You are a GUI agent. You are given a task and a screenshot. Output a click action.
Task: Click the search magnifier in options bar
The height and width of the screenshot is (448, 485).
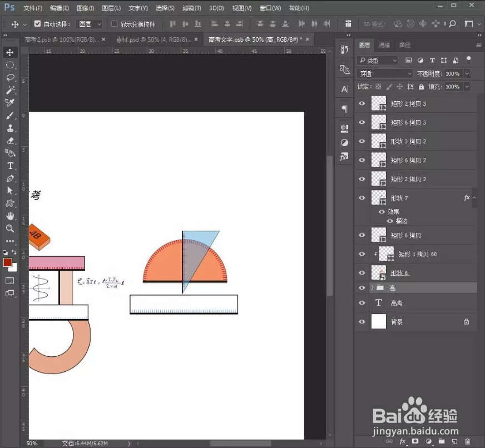(x=452, y=24)
